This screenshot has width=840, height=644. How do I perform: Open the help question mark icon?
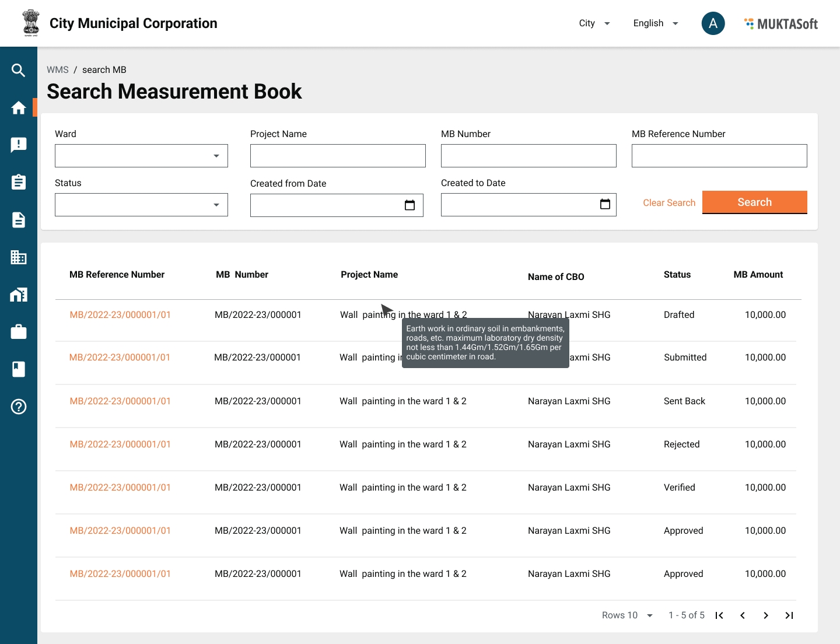point(18,407)
